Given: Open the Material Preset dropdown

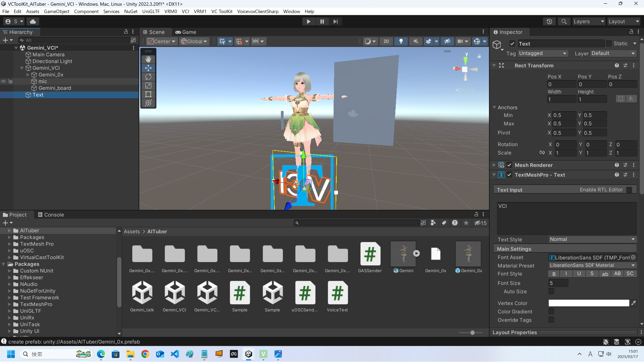Looking at the screenshot, I should pyautogui.click(x=592, y=265).
